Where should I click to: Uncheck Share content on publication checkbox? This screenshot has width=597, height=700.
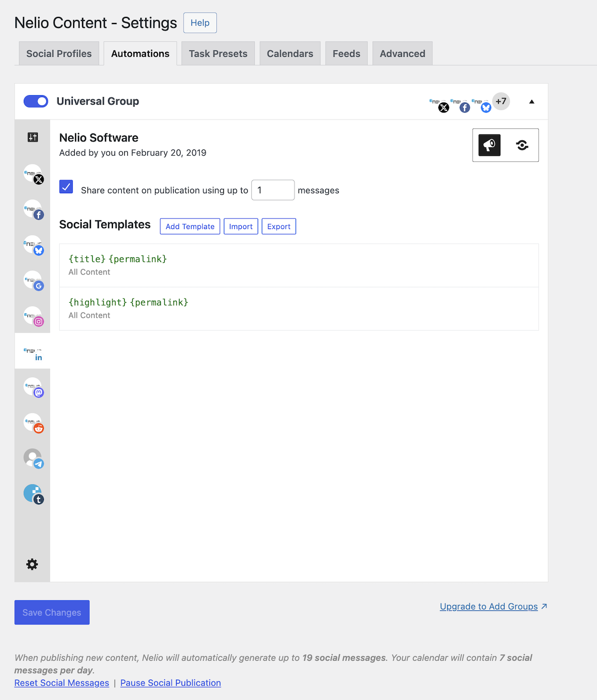pos(66,187)
